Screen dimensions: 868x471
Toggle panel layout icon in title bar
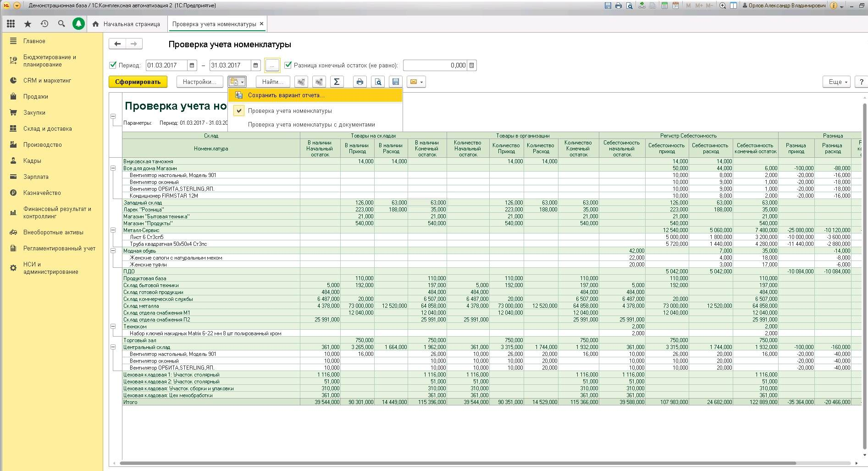(x=733, y=6)
